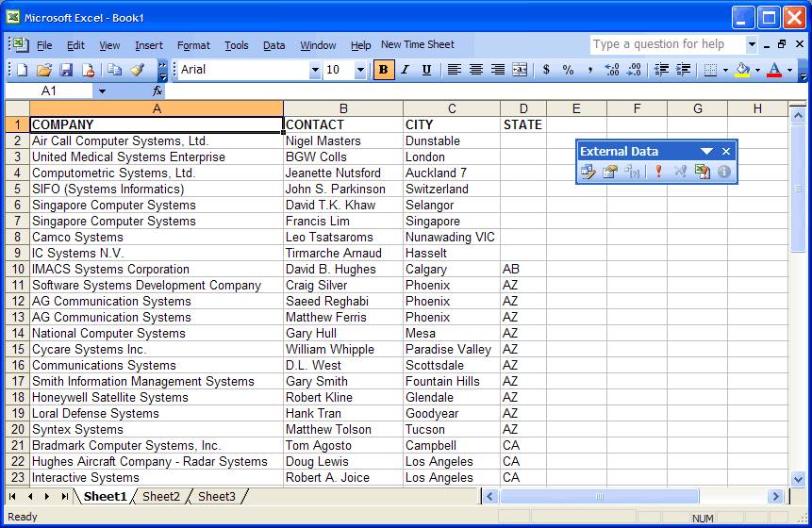Click Cancel Refresh icon in External Data
812x528 pixels.
(681, 172)
